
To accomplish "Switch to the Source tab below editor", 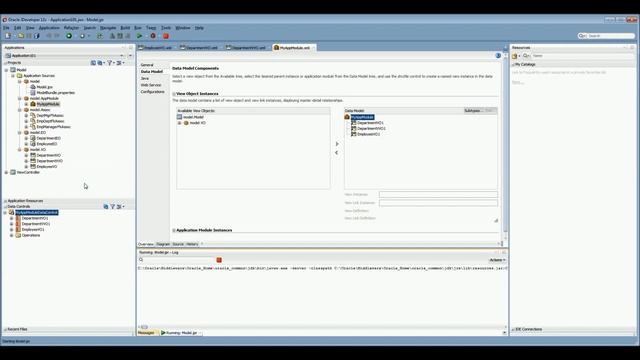I will [178, 244].
